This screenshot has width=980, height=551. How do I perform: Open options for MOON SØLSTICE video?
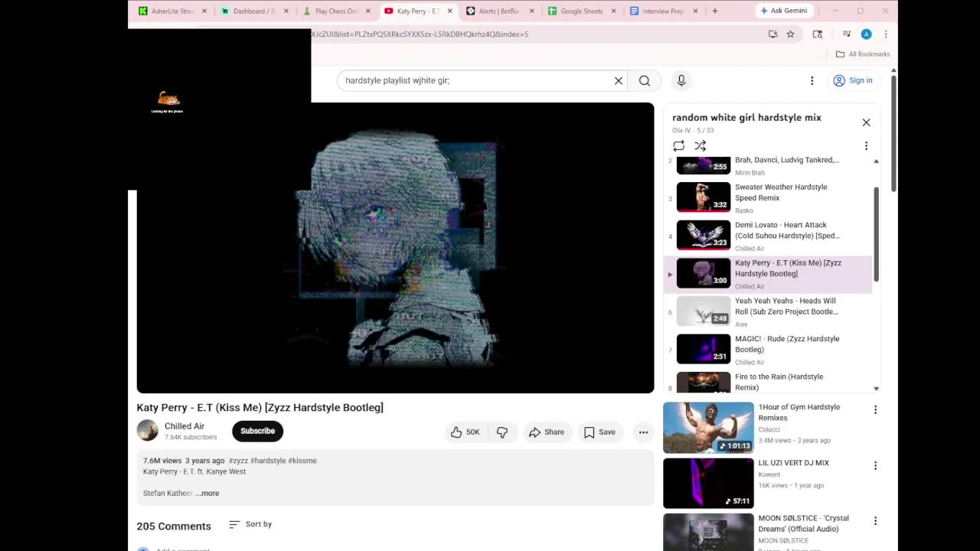tap(875, 521)
